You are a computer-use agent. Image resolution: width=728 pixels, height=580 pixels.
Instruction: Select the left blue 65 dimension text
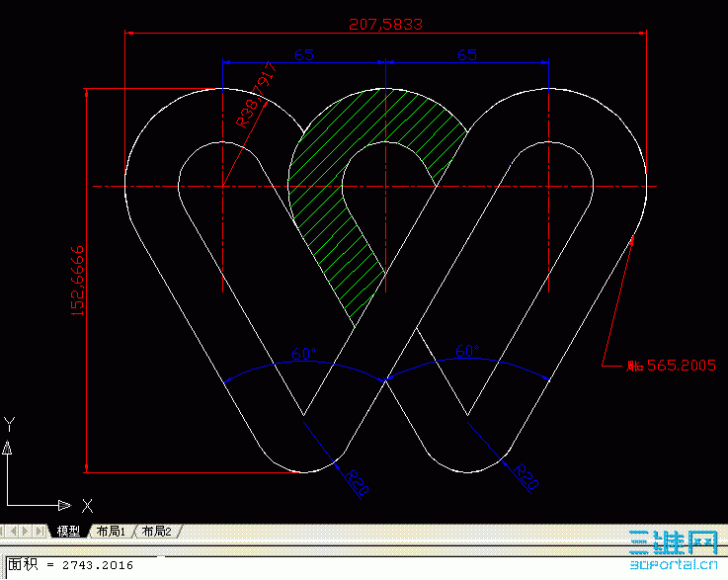click(304, 54)
